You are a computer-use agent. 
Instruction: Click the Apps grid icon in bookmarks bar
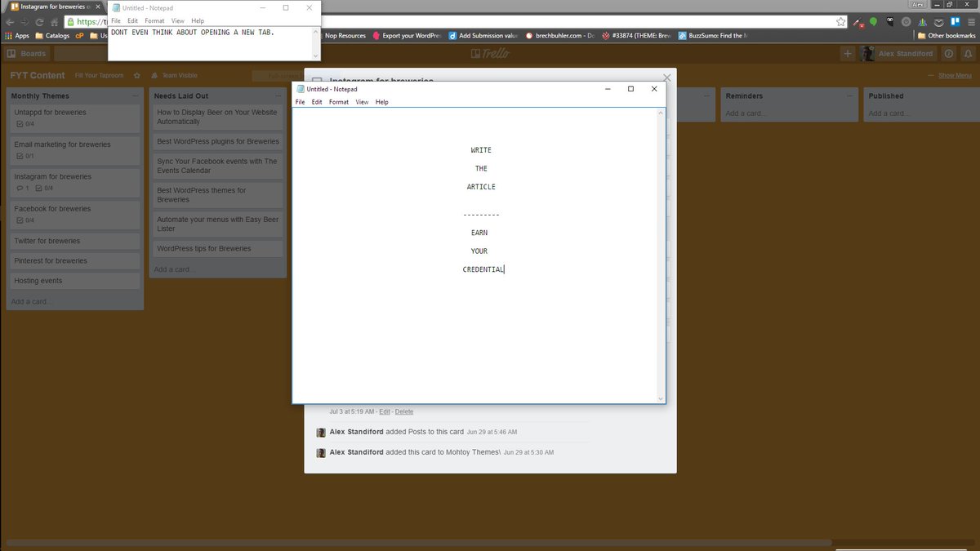(x=9, y=36)
